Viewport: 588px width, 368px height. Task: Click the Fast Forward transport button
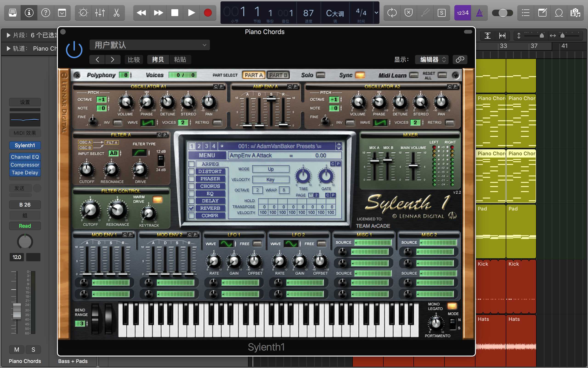pyautogui.click(x=158, y=13)
